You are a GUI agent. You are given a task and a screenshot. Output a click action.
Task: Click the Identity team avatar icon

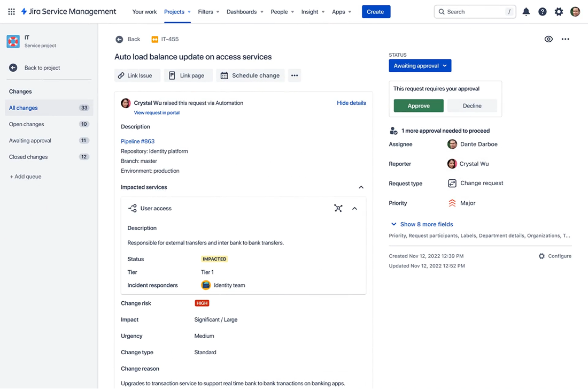coord(206,285)
